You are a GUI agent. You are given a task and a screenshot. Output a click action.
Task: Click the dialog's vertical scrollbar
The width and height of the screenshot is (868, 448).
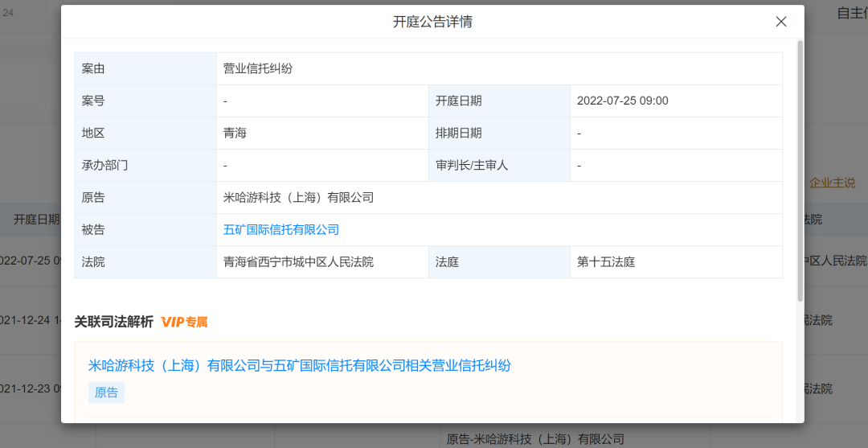pos(800,171)
